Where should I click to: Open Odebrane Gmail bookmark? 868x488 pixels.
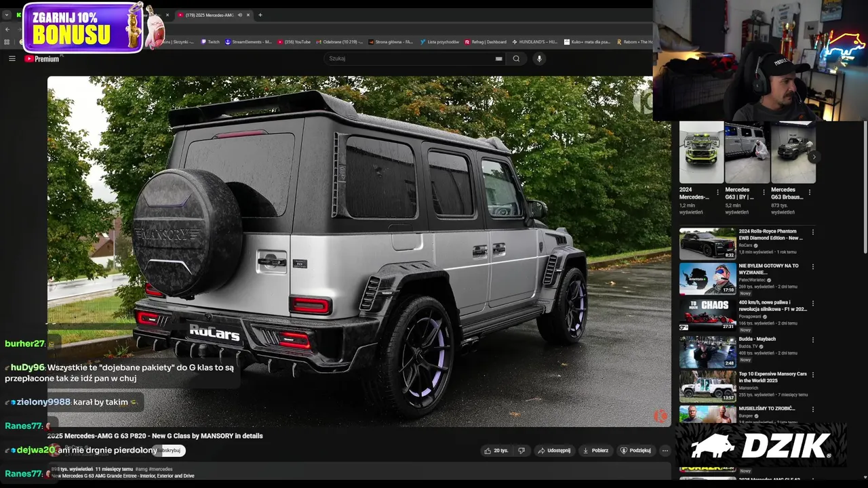(339, 42)
